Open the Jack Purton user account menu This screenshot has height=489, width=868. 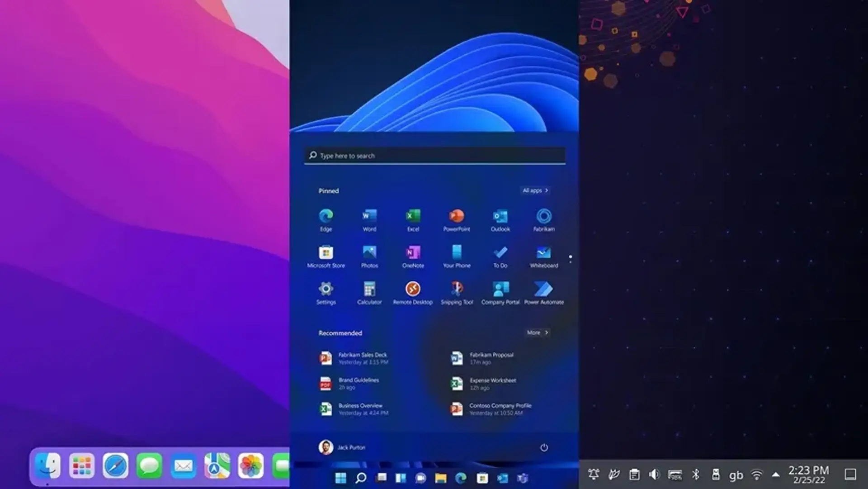pyautogui.click(x=342, y=447)
